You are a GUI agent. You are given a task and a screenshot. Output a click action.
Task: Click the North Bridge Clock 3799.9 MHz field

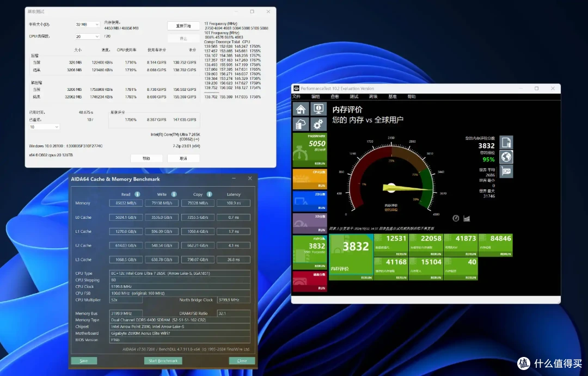coord(234,300)
